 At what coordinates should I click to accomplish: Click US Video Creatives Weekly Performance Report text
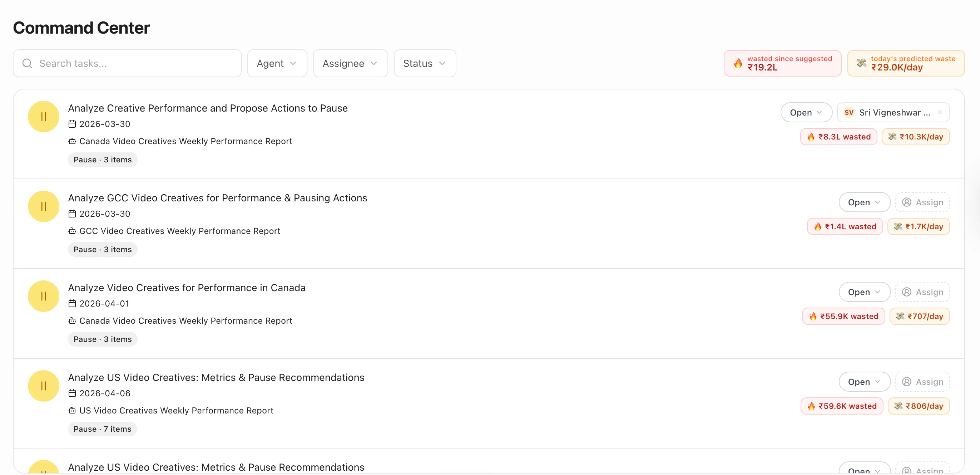tap(176, 411)
